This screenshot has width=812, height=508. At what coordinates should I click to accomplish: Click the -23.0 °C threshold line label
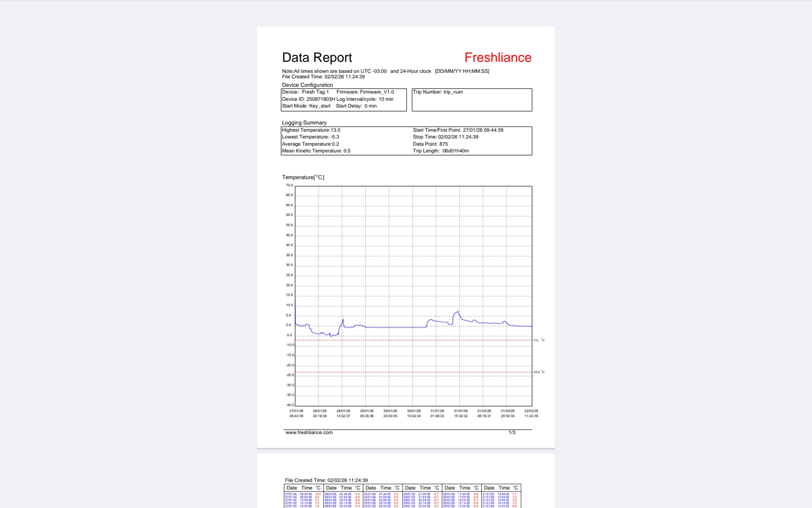point(538,372)
